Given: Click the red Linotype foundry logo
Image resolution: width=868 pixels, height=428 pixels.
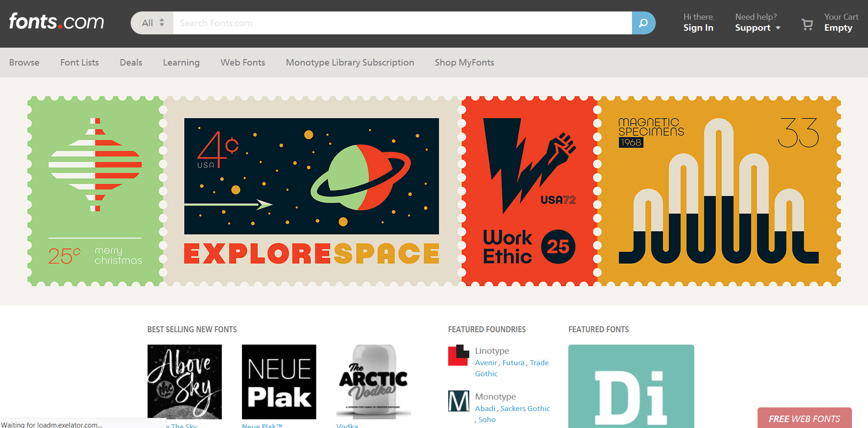Looking at the screenshot, I should point(458,355).
